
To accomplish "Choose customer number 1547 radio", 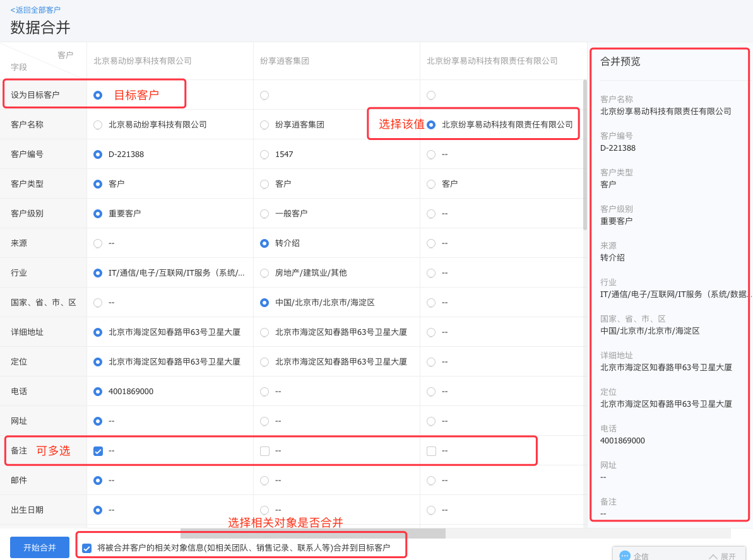I will pos(264,155).
